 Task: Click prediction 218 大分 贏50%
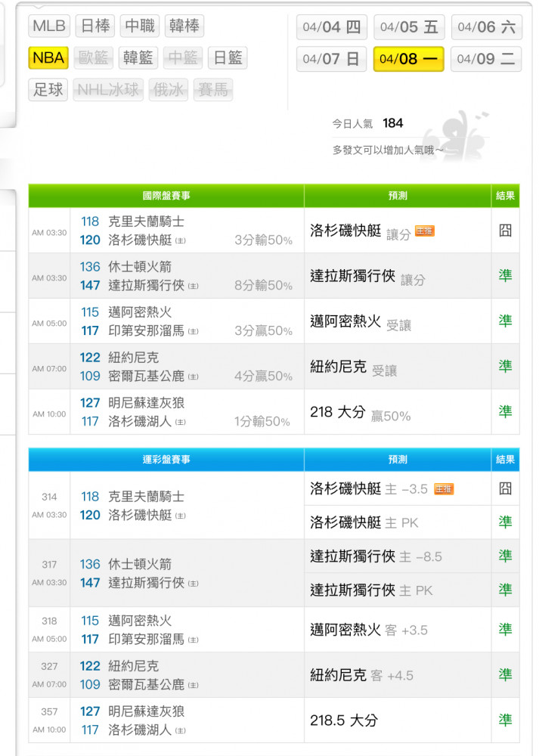pos(360,413)
